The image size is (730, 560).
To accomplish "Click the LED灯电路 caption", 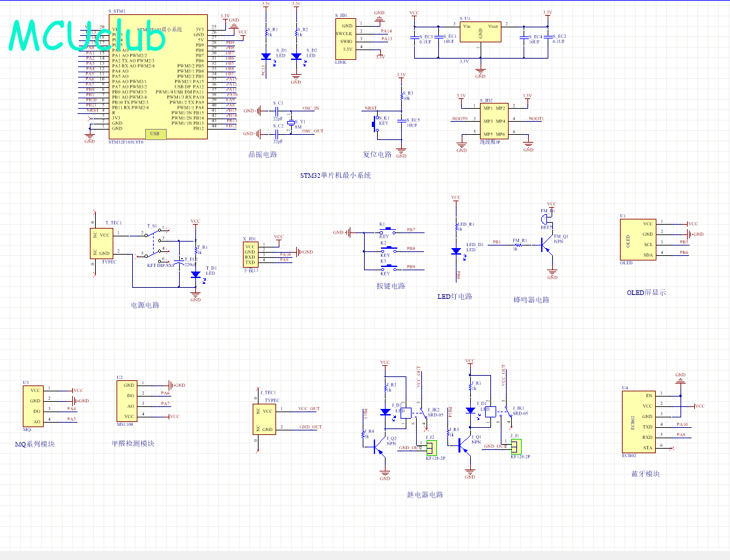I will [x=455, y=296].
